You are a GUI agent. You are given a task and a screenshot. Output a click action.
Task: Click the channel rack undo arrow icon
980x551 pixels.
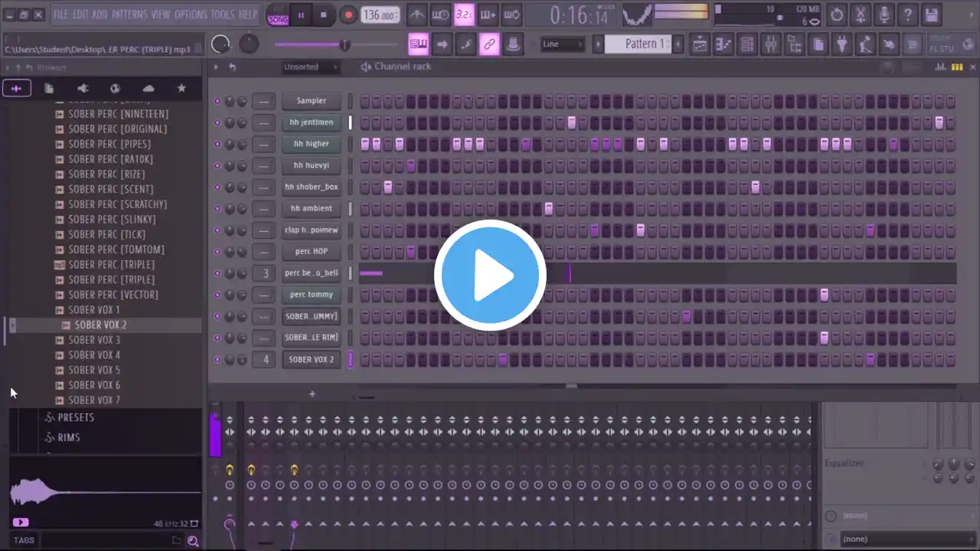232,67
